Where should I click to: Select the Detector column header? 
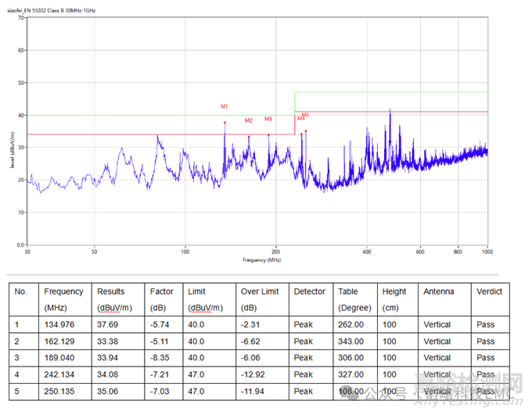tap(309, 292)
